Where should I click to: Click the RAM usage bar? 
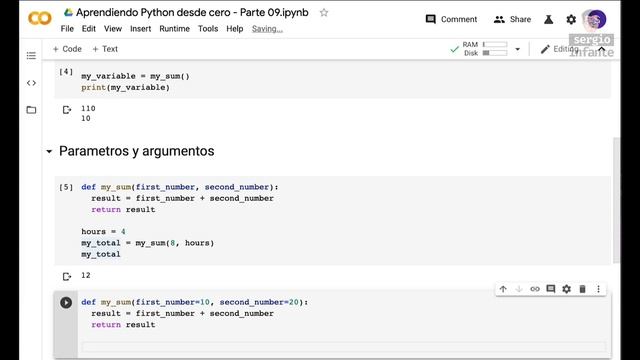(495, 44)
